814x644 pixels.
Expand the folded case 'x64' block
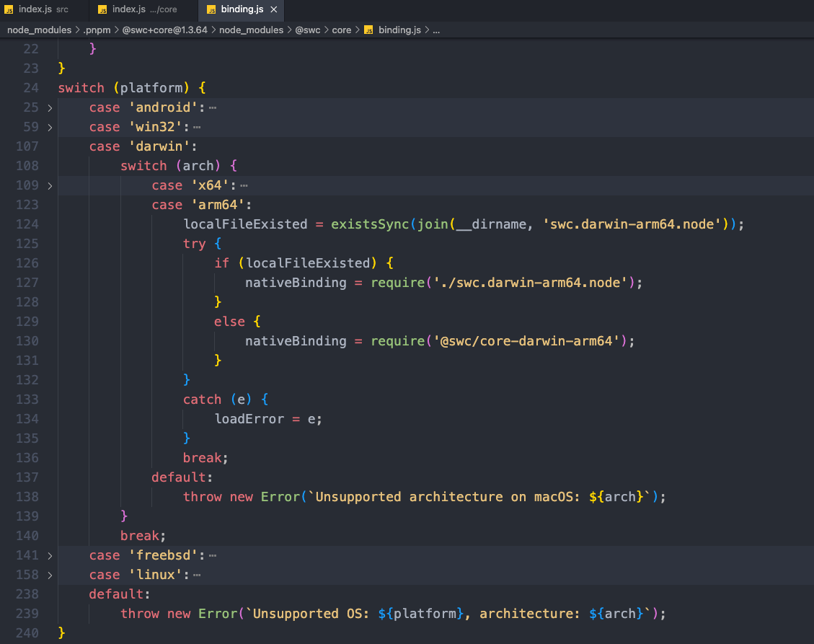[50, 185]
